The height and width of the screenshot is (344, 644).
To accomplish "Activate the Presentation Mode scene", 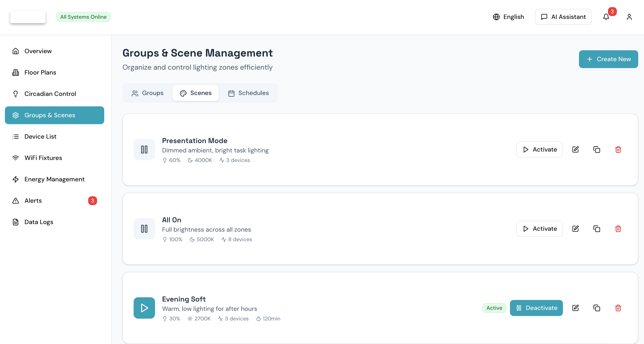I will coord(539,149).
